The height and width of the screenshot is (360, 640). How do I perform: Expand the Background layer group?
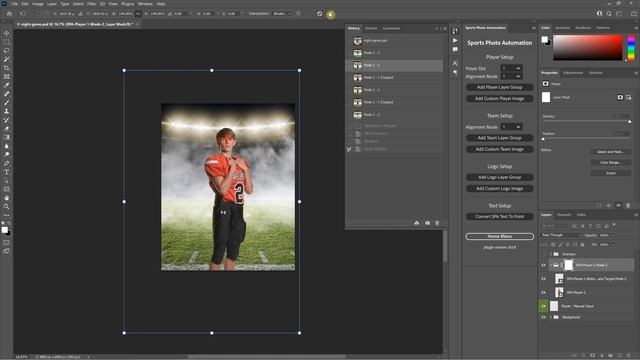(x=551, y=317)
